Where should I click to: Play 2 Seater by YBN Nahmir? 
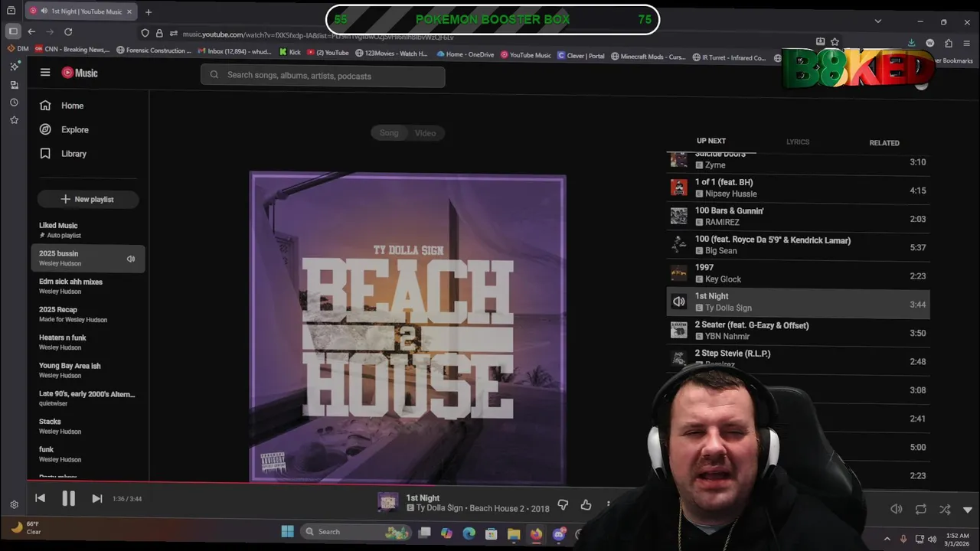[798, 331]
